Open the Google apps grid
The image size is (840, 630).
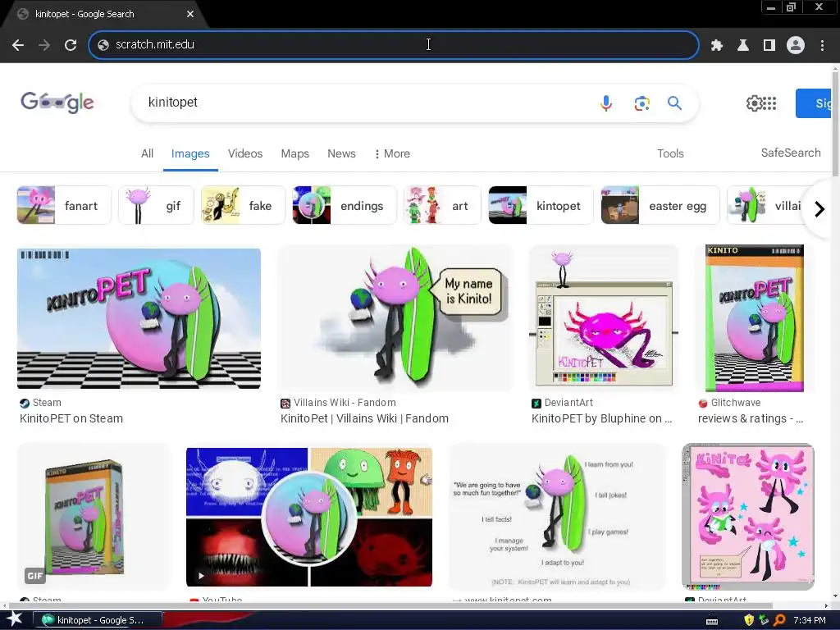(769, 103)
